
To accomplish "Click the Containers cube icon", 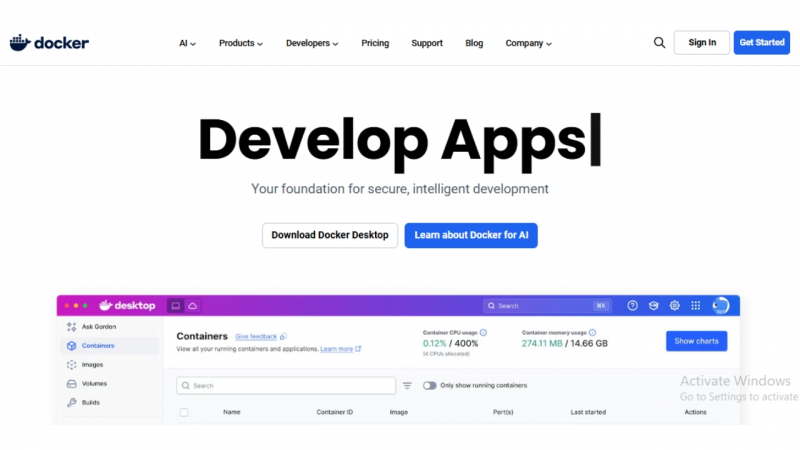I will click(71, 346).
